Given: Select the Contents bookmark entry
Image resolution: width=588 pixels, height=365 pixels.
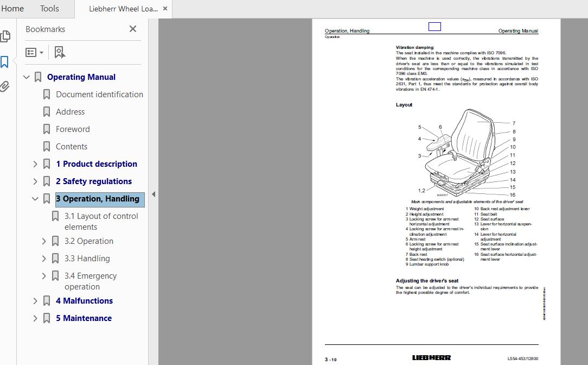Looking at the screenshot, I should point(71,146).
